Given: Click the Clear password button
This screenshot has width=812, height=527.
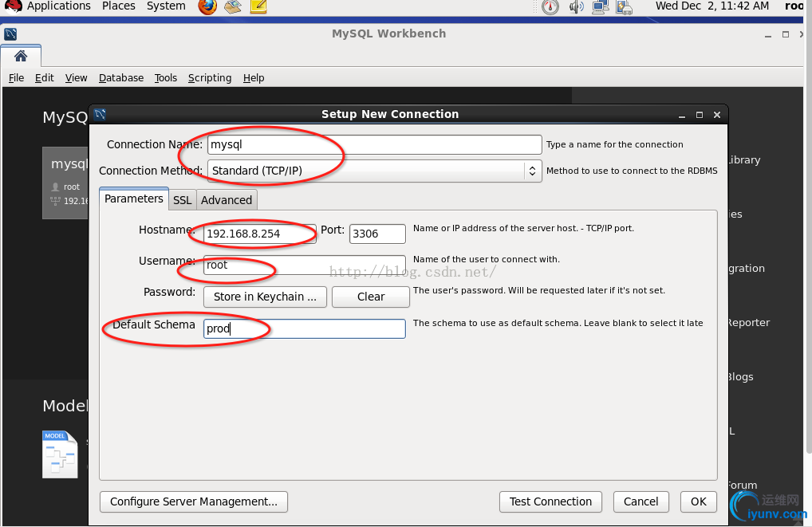Looking at the screenshot, I should click(x=371, y=297).
